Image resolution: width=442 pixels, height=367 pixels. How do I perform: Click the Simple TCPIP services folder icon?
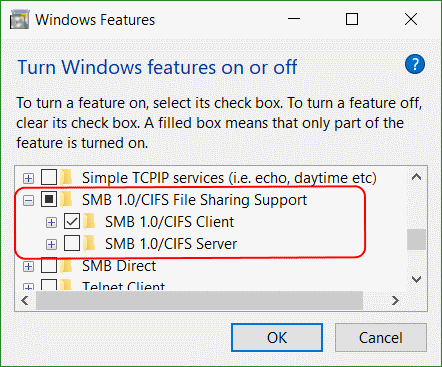pos(67,177)
